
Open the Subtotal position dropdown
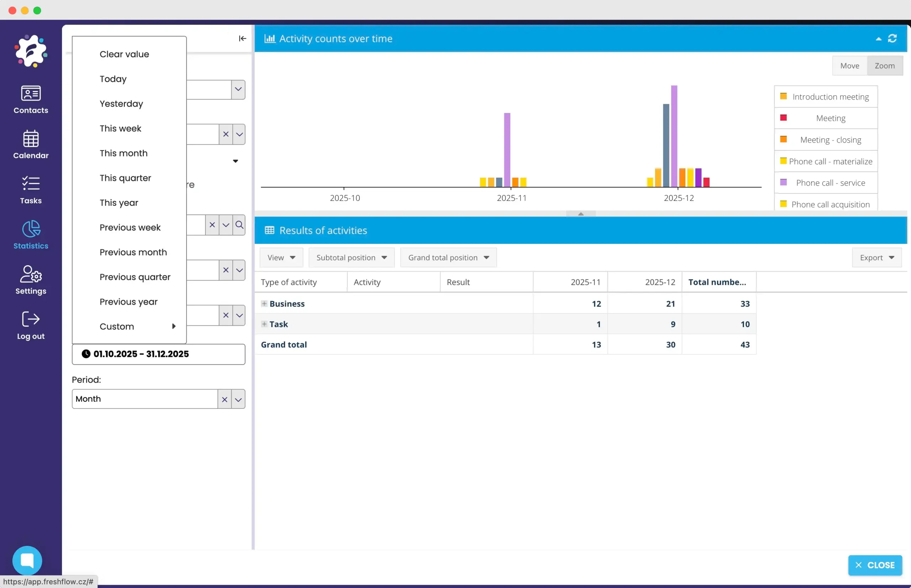351,258
